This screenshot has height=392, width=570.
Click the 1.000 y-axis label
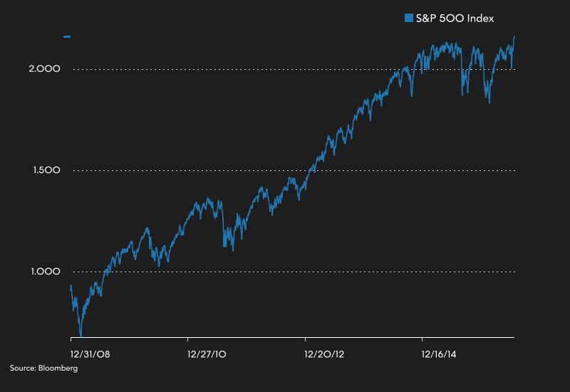(45, 272)
